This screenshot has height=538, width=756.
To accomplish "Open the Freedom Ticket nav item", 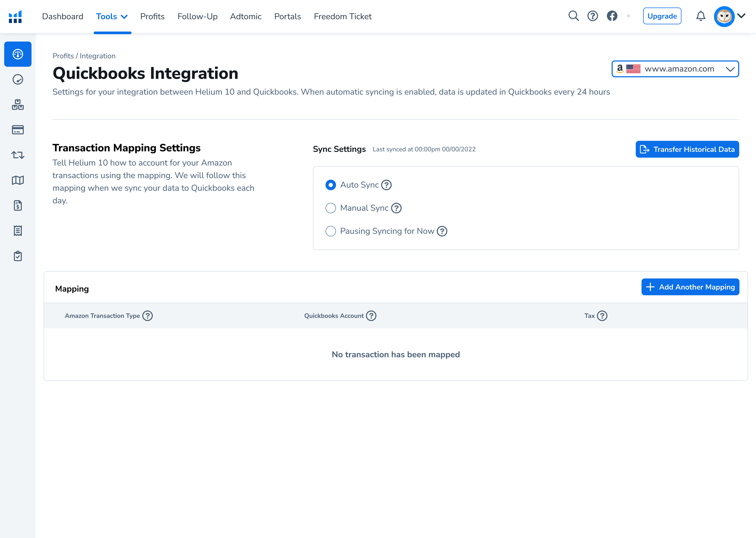I will tap(343, 17).
